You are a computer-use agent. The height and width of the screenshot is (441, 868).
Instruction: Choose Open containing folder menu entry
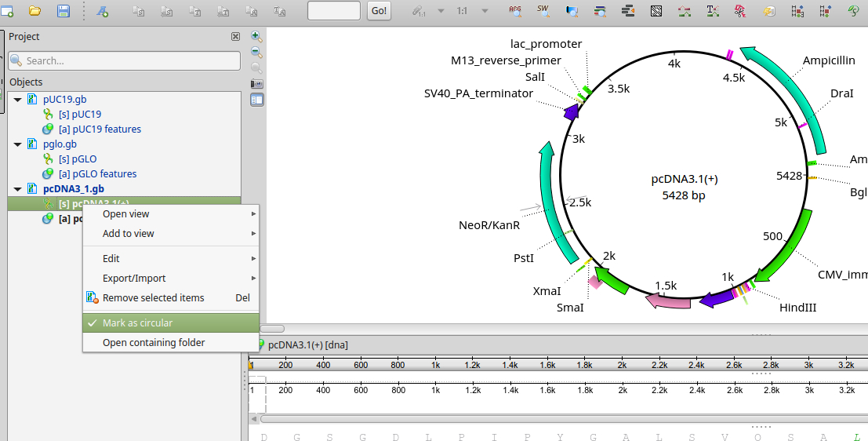point(154,343)
